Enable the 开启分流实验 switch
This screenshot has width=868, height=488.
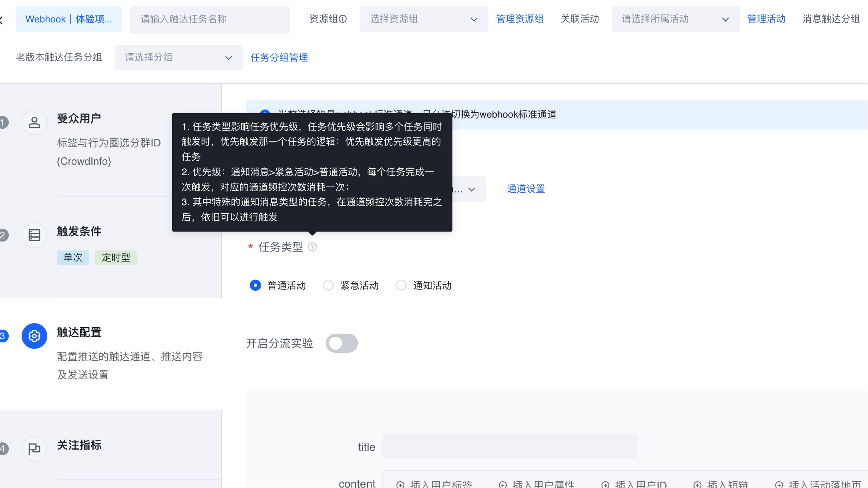(342, 344)
